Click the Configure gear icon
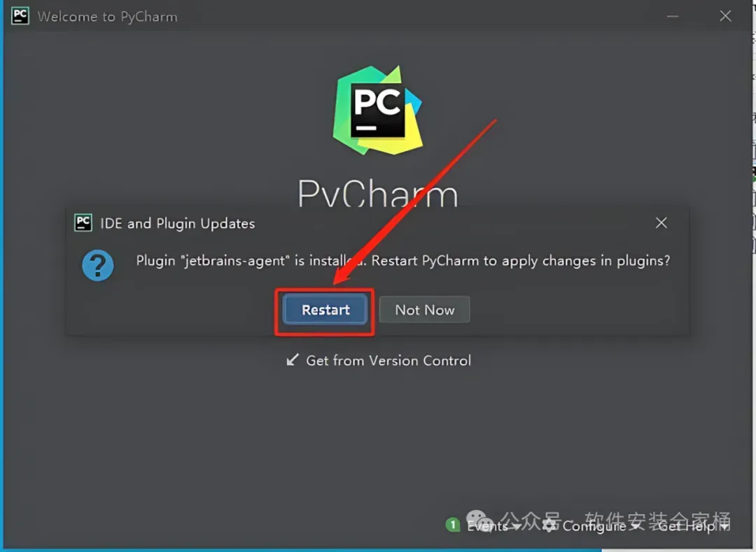 tap(549, 525)
